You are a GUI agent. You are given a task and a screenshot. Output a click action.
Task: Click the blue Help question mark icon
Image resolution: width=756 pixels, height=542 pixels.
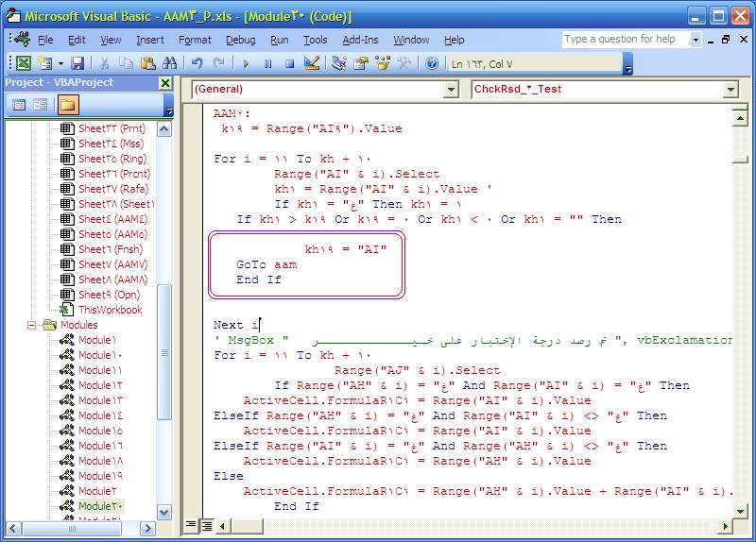pos(432,63)
